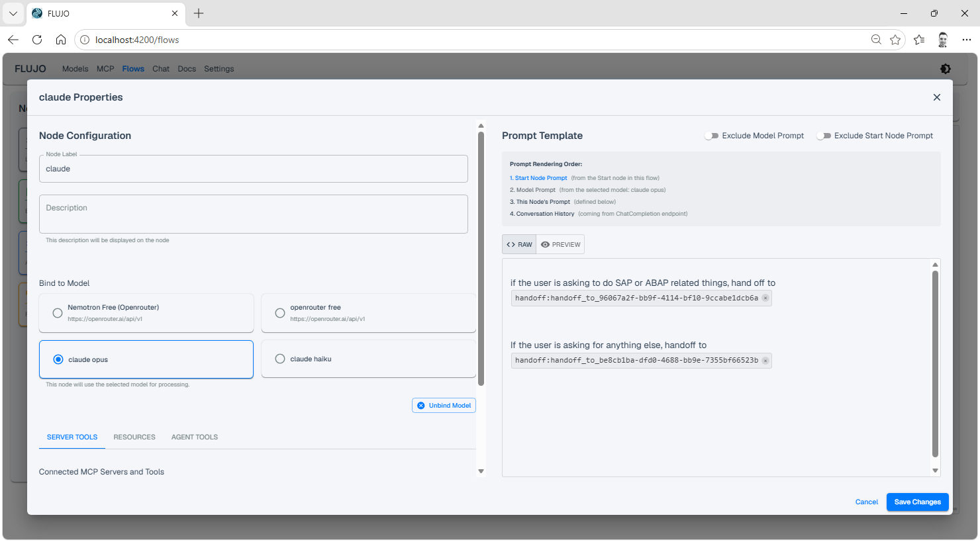Select claude haiku model
Viewport: 980px width, 542px height.
click(369, 359)
